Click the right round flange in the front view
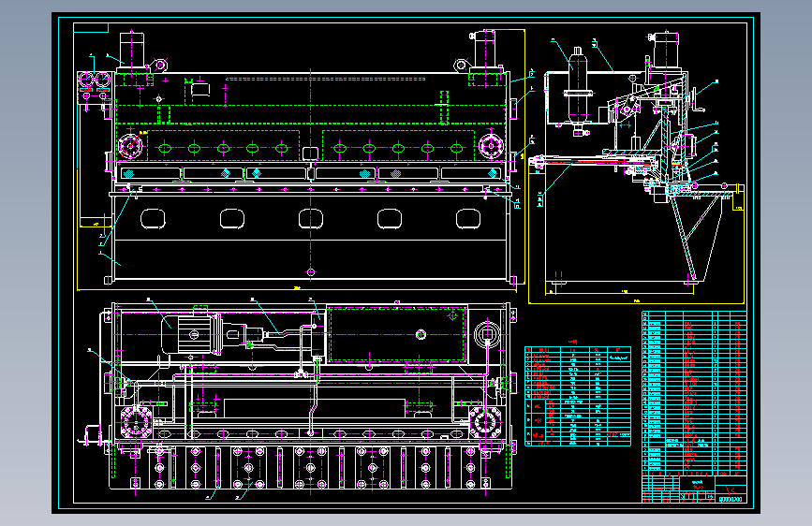812x526 pixels. [491, 146]
